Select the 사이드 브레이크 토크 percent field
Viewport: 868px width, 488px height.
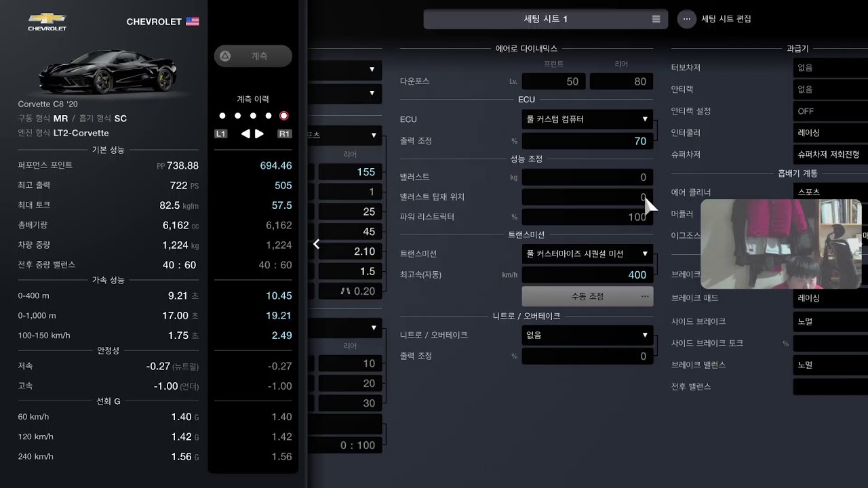coord(830,343)
